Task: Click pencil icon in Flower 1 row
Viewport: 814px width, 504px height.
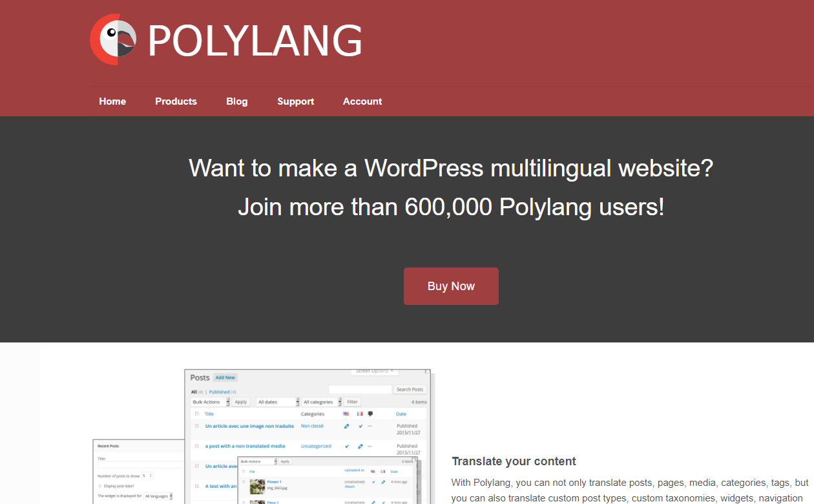Action: pos(383,482)
